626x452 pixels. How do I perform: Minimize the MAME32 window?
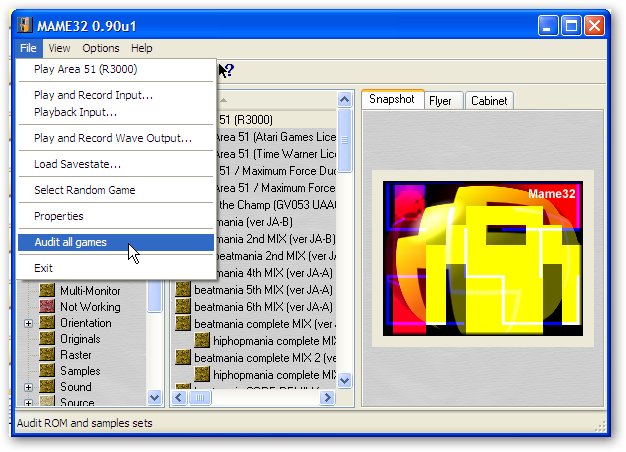pyautogui.click(x=547, y=26)
